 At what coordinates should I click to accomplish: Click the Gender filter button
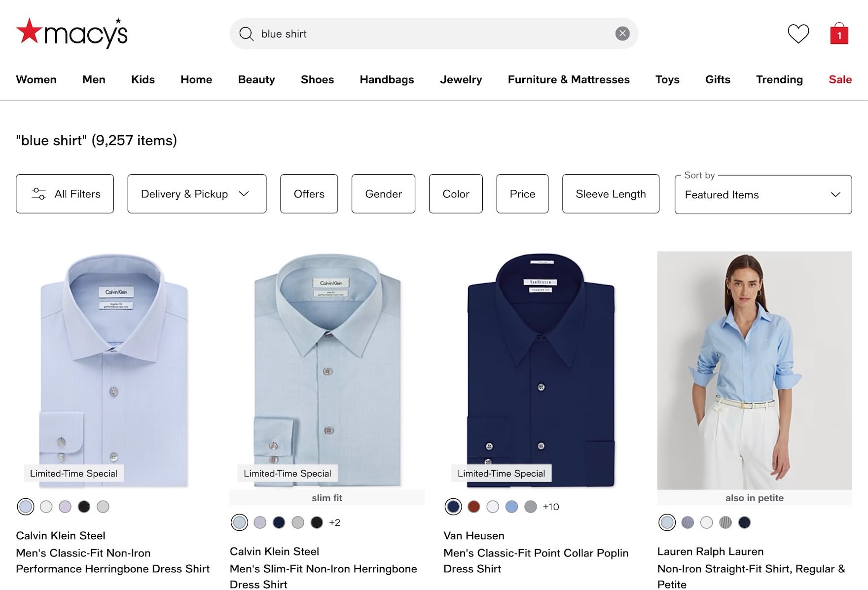coord(383,193)
